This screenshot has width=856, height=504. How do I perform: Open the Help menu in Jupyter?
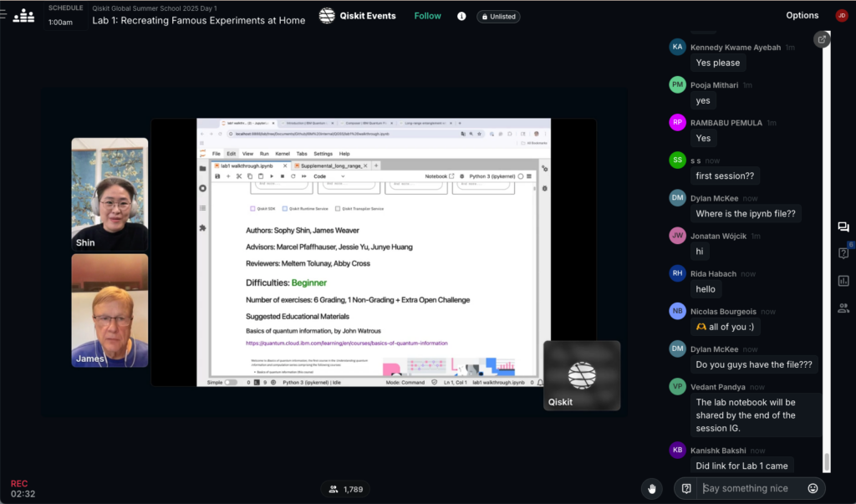pyautogui.click(x=344, y=154)
